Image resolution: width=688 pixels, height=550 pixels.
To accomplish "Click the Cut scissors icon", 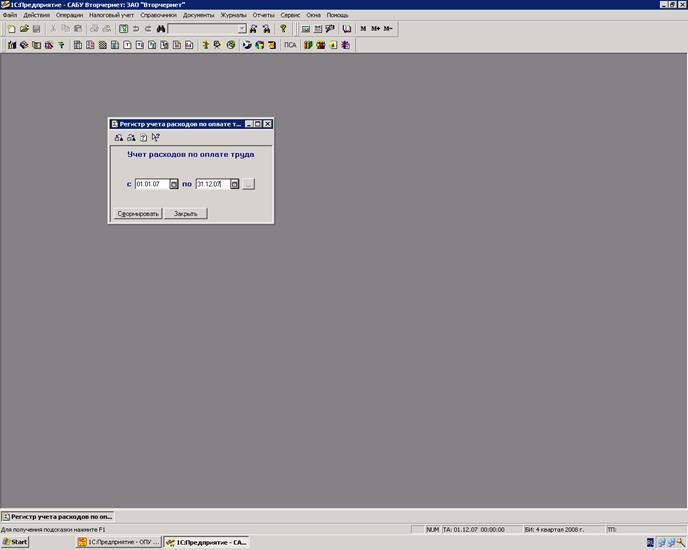I will pos(53,29).
